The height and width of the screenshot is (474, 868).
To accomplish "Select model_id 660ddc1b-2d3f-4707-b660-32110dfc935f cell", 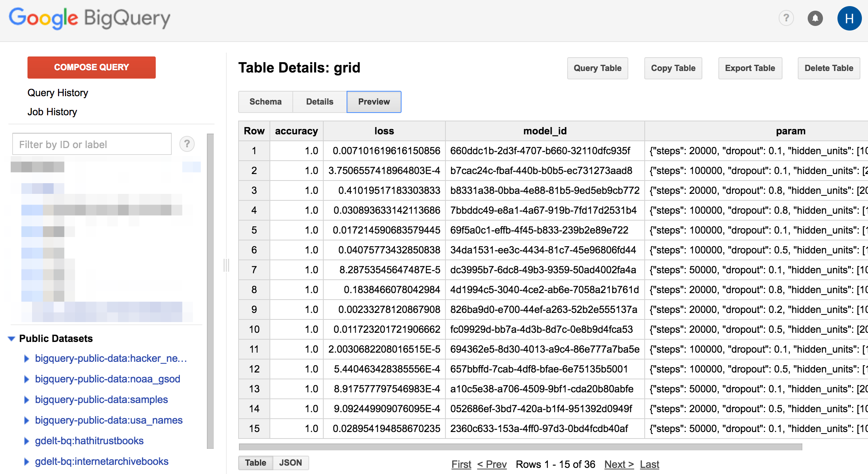I will [x=545, y=151].
